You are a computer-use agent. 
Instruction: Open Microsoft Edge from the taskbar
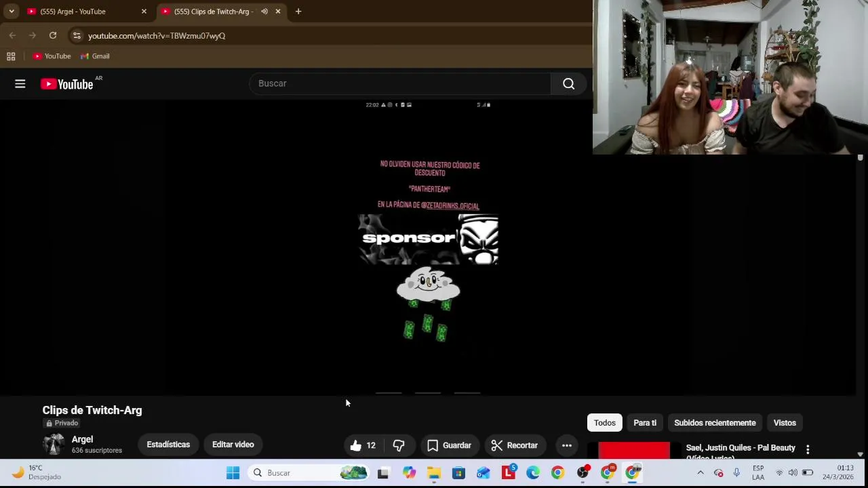(533, 473)
